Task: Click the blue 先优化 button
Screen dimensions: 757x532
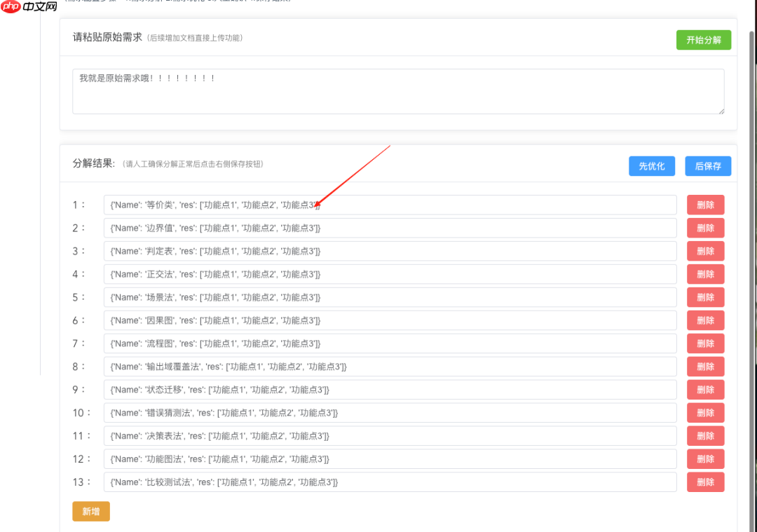Action: point(651,166)
